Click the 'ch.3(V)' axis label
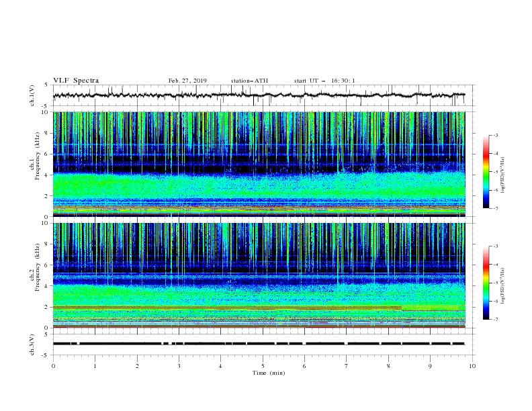This screenshot has height=411, width=532. pyautogui.click(x=32, y=345)
